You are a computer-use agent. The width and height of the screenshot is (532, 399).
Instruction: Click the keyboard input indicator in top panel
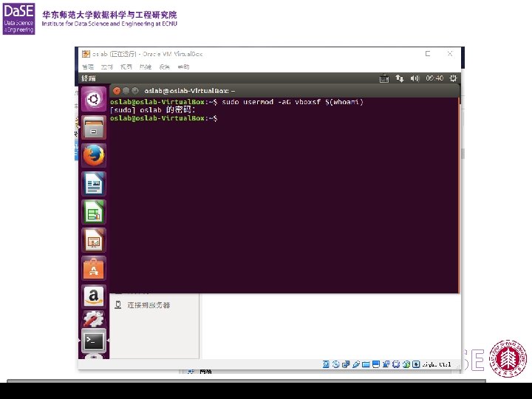[x=384, y=78]
